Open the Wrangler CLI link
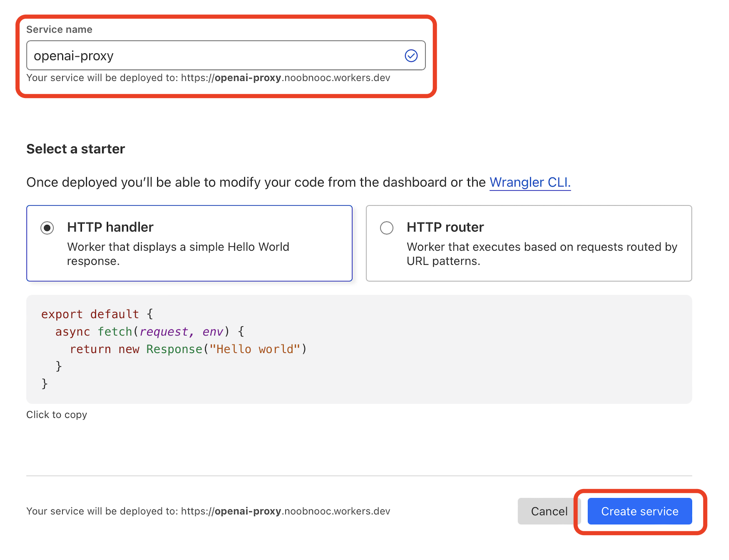The width and height of the screenshot is (729, 560). [530, 182]
